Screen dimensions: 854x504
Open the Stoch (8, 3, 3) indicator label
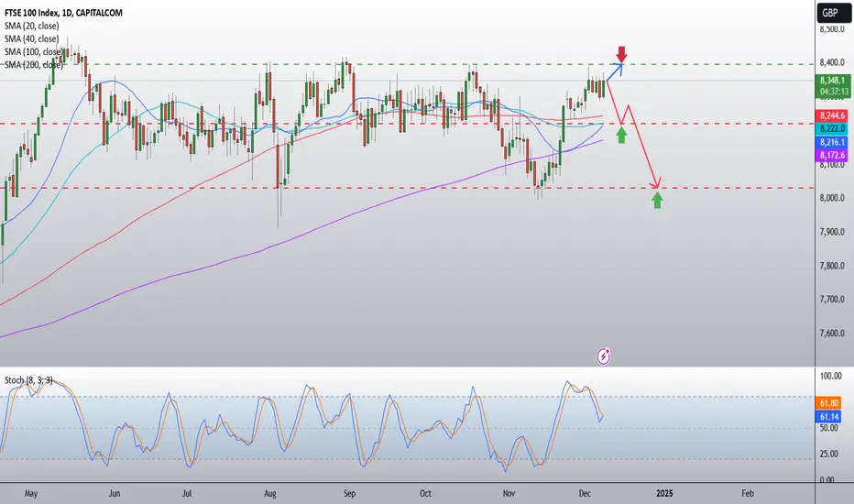click(x=28, y=379)
